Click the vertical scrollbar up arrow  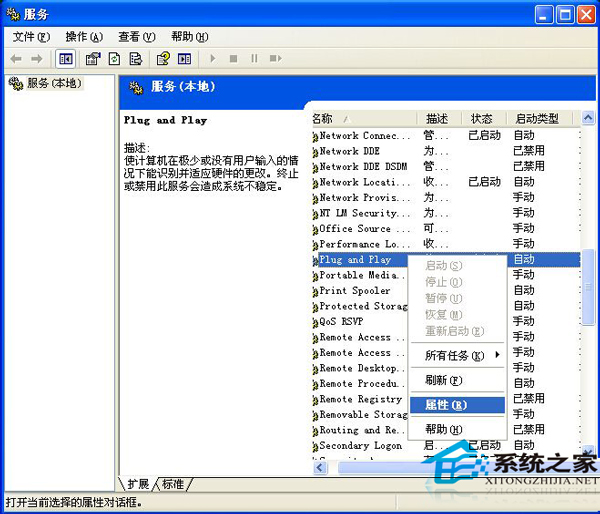588,118
